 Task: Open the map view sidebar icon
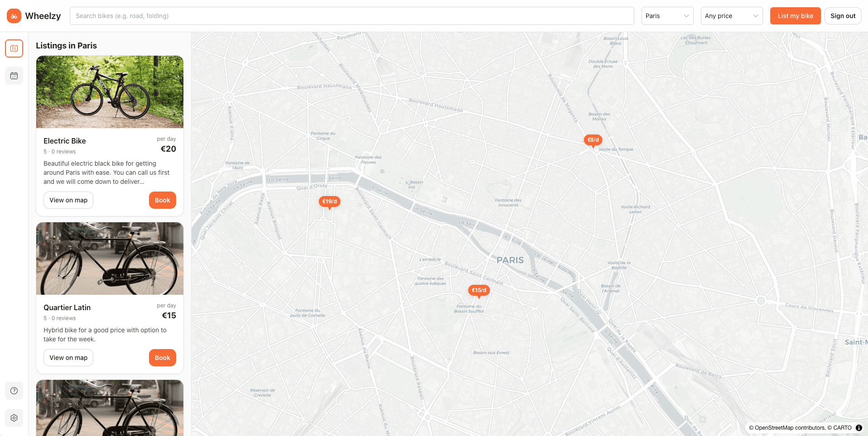[x=14, y=48]
